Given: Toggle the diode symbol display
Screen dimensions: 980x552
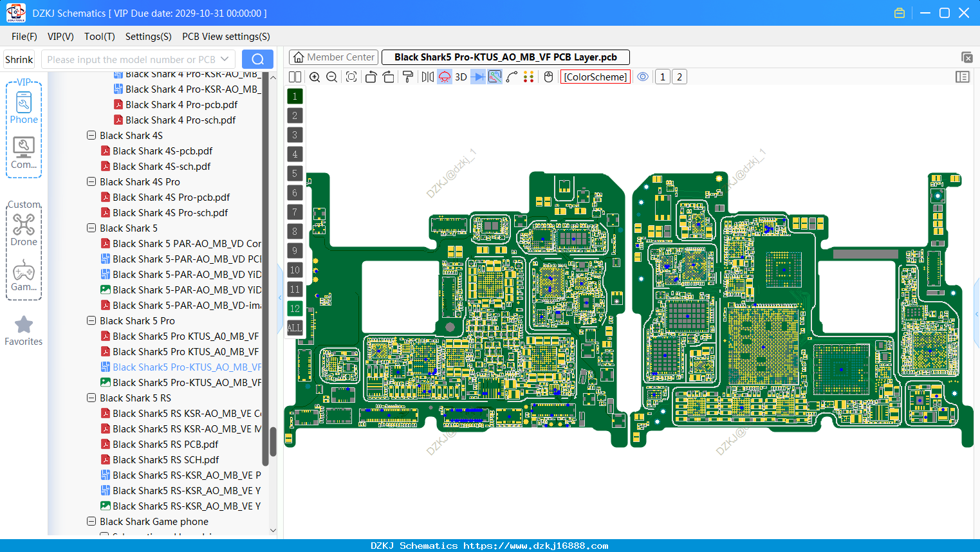Looking at the screenshot, I should pos(478,77).
